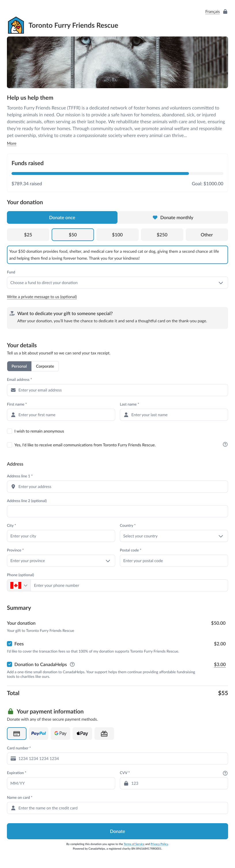
Task: Click the CVV help question icon
Action: [225, 773]
